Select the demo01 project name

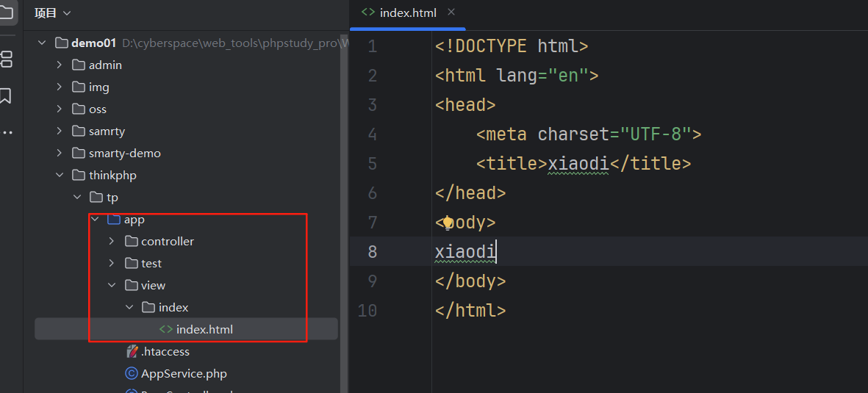pyautogui.click(x=94, y=43)
